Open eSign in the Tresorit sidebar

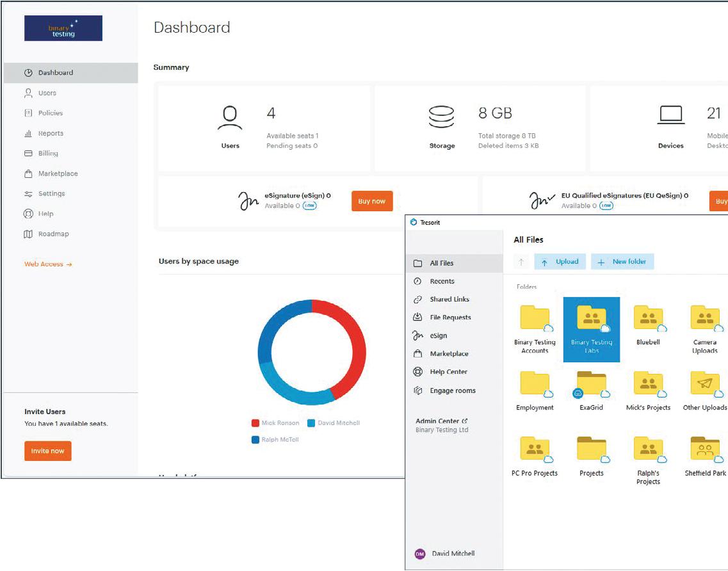454,335
